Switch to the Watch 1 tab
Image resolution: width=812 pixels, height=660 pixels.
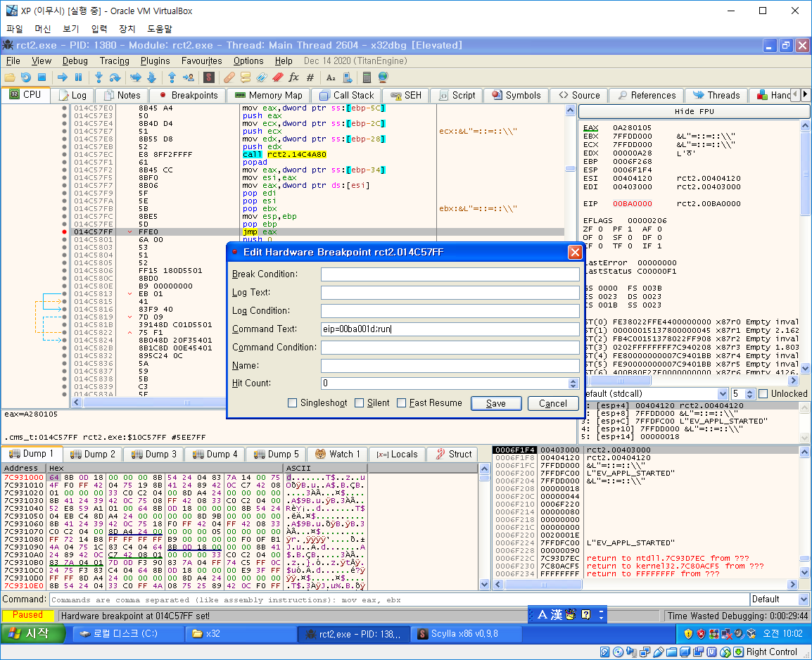pos(338,454)
